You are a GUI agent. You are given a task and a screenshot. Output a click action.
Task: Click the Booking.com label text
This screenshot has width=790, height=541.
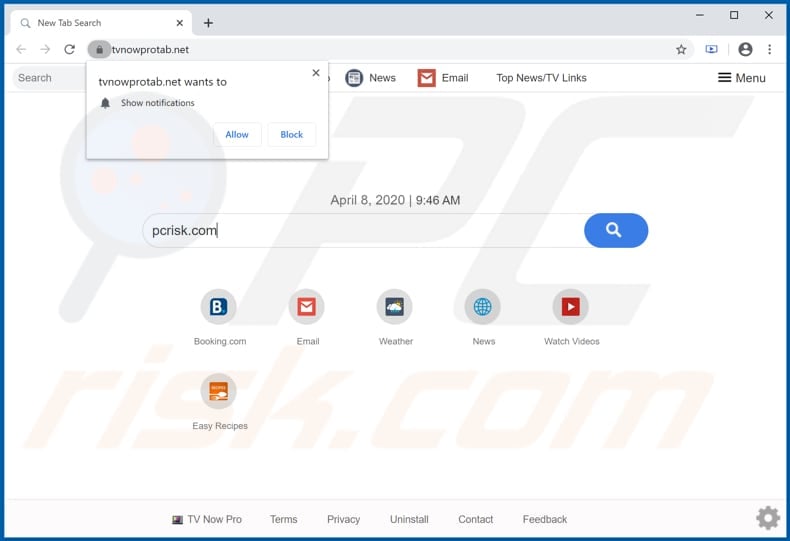click(x=220, y=342)
